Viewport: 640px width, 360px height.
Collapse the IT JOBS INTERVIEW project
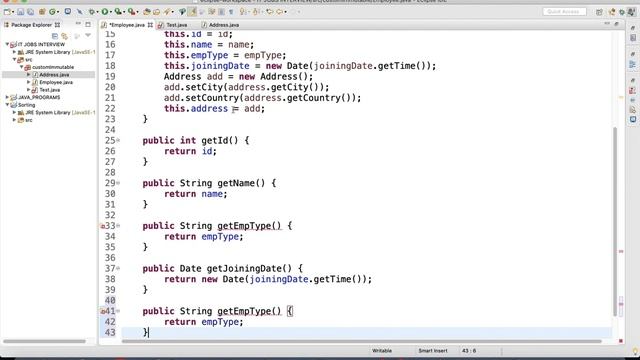[7, 44]
